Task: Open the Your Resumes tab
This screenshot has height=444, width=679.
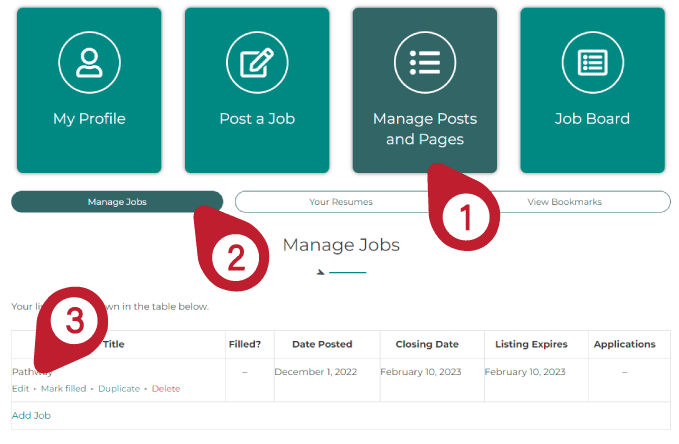Action: point(341,202)
